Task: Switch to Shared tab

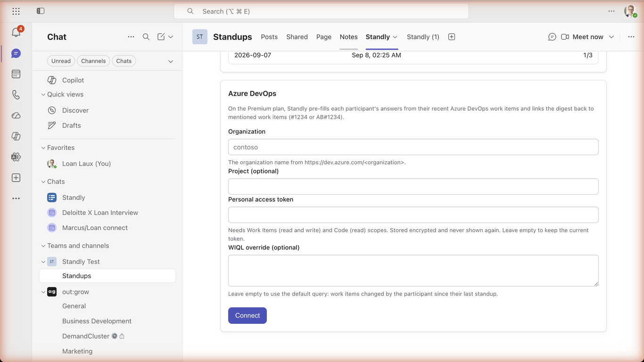Action: click(297, 37)
